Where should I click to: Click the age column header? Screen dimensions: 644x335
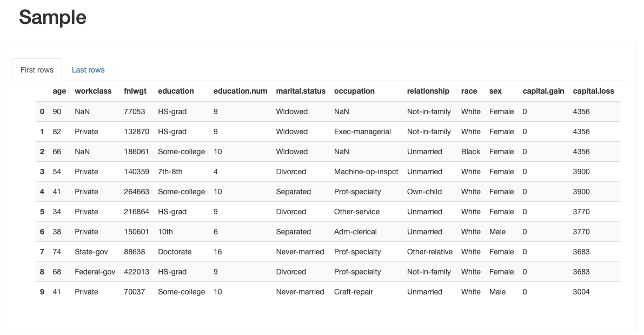[x=59, y=91]
